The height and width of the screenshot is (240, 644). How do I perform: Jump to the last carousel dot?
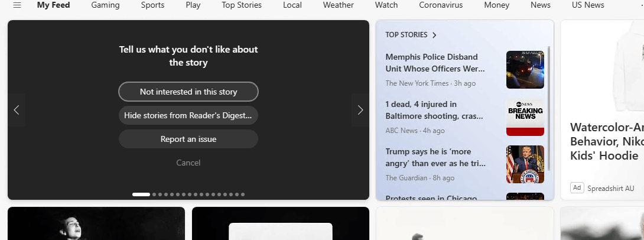click(x=243, y=194)
